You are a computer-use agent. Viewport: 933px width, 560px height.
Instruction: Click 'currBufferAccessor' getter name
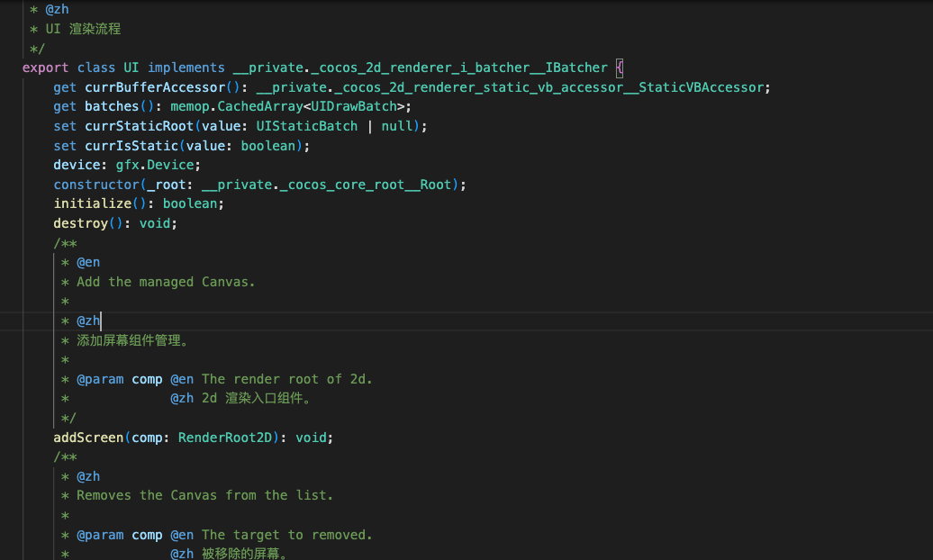(155, 87)
